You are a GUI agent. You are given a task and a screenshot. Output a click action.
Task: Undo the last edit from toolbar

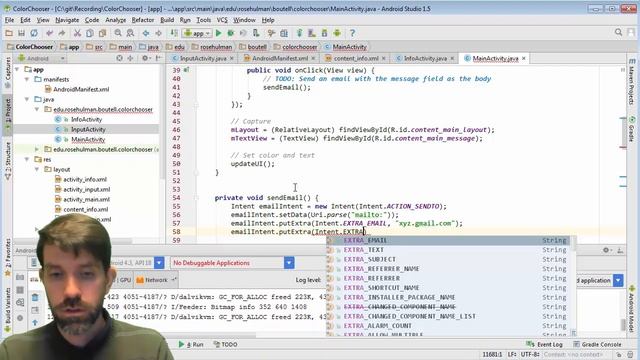click(49, 33)
